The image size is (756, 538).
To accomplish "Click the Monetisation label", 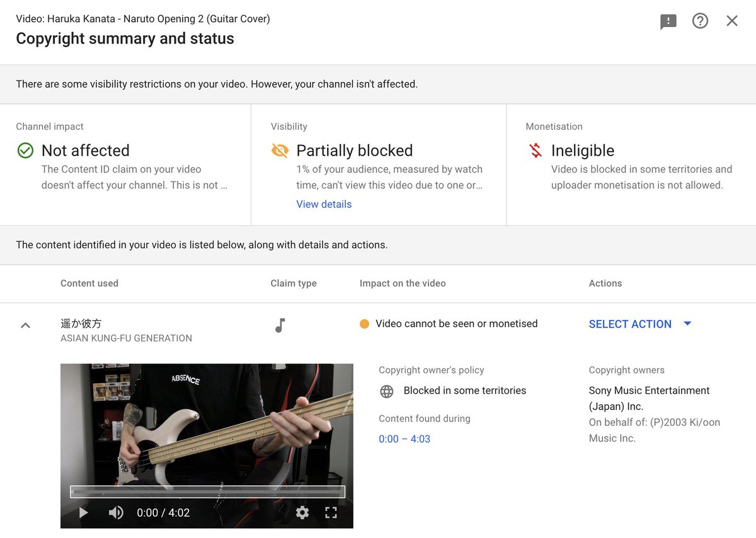I will click(x=554, y=127).
